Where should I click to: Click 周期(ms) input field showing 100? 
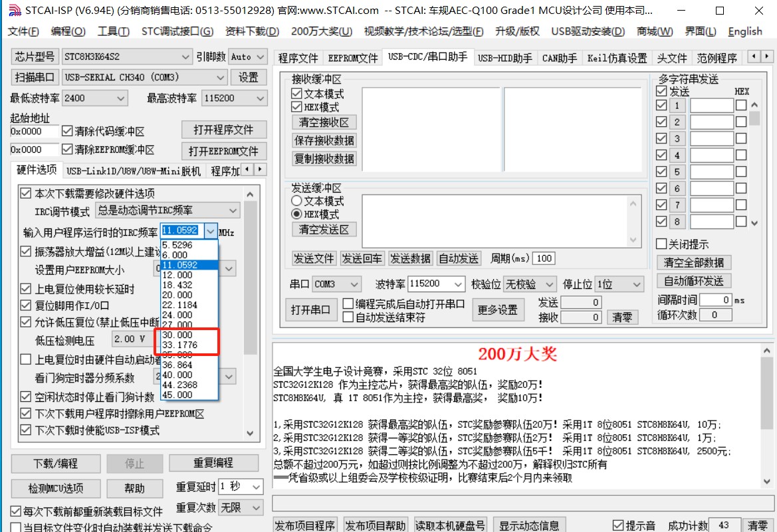pos(544,258)
